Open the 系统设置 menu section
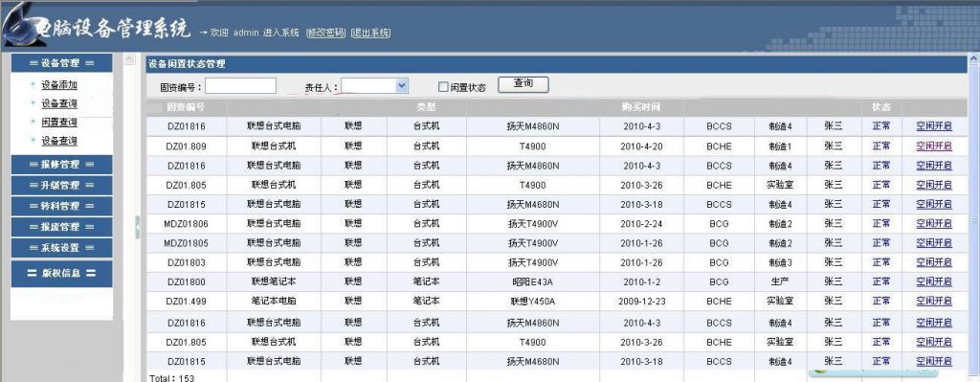The height and width of the screenshot is (382, 980). click(61, 248)
